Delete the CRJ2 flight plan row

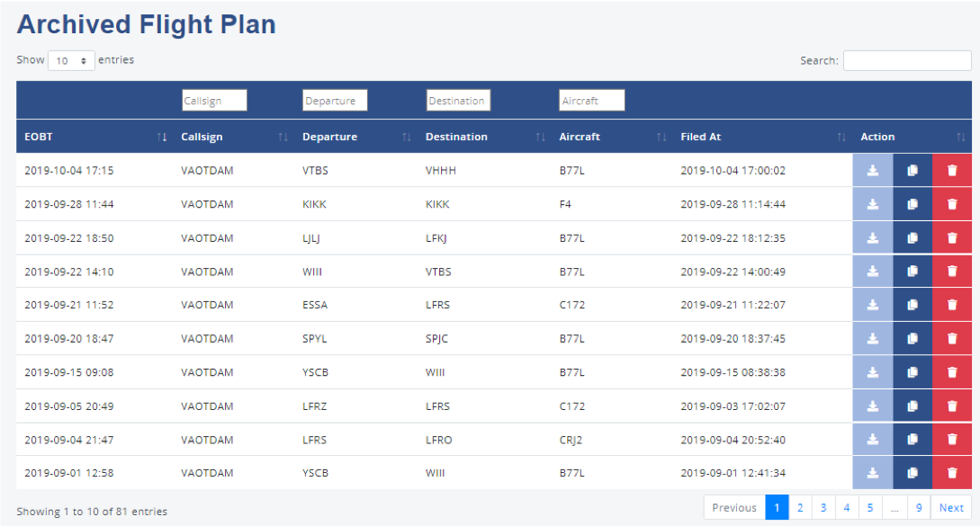pos(952,440)
